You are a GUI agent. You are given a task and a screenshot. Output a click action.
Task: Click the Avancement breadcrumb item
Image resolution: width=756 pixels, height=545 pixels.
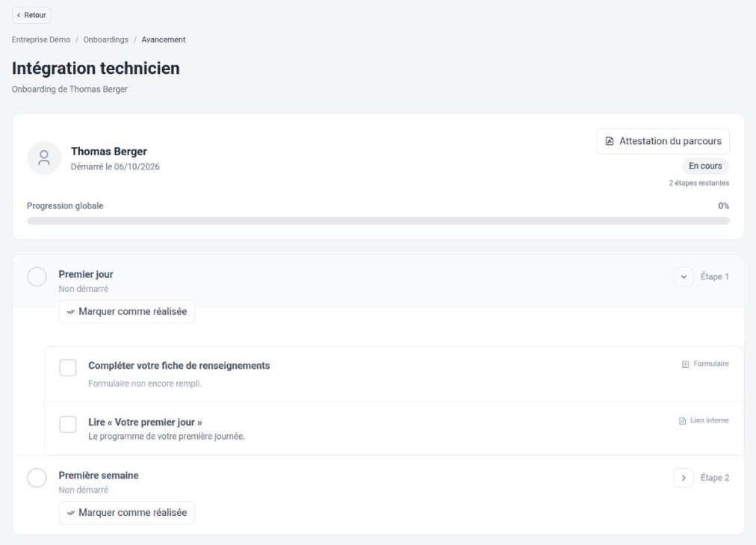click(164, 40)
